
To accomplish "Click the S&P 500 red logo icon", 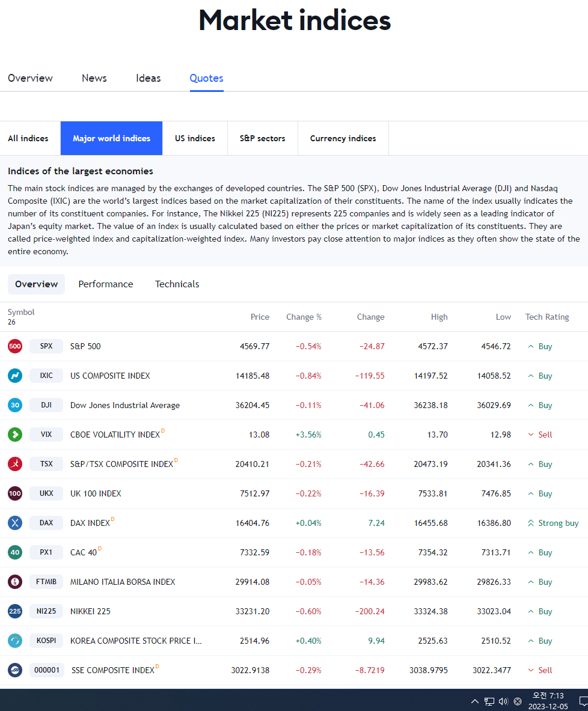I will point(15,346).
